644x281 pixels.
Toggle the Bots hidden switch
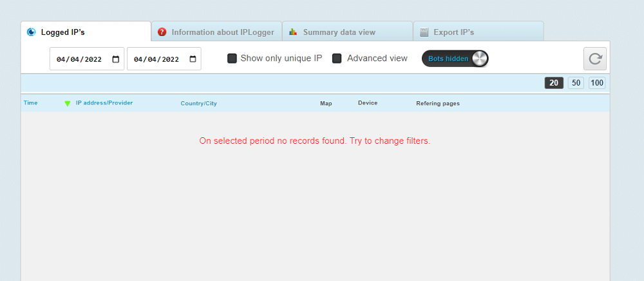point(455,59)
